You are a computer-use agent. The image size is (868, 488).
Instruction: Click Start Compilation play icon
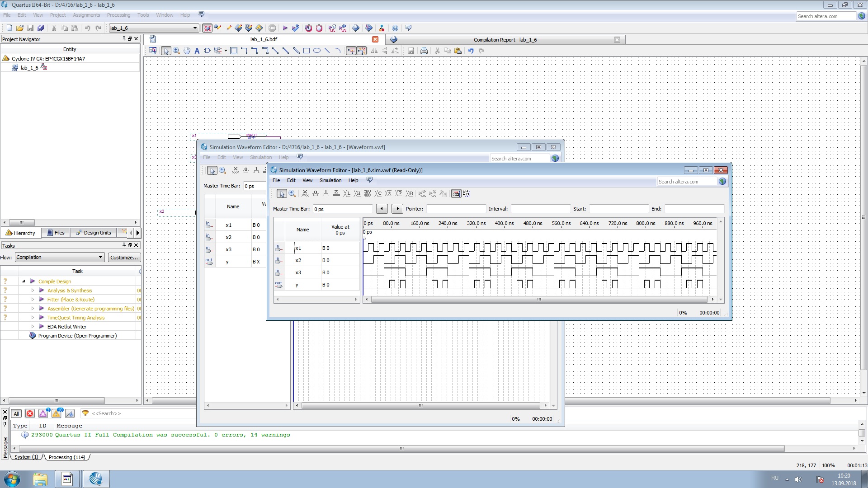coord(285,28)
